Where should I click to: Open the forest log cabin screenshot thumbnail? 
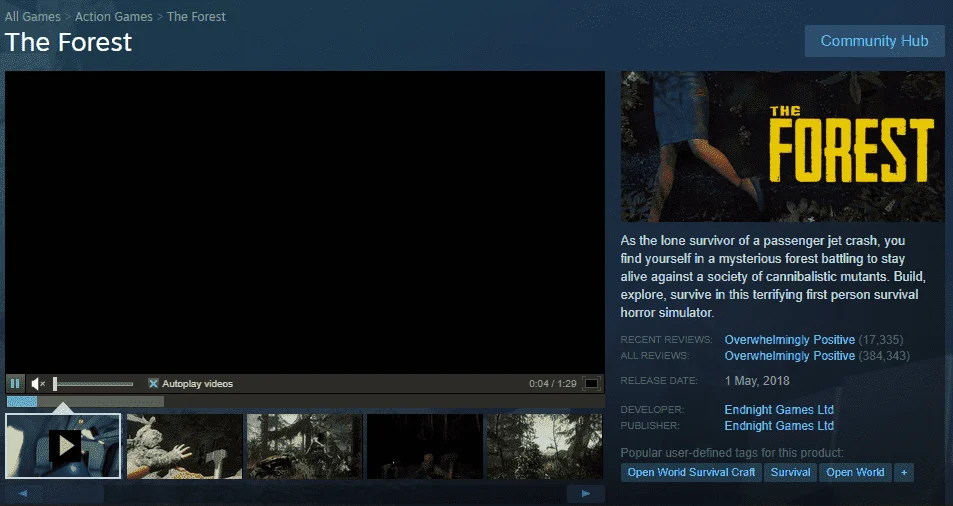click(x=304, y=446)
